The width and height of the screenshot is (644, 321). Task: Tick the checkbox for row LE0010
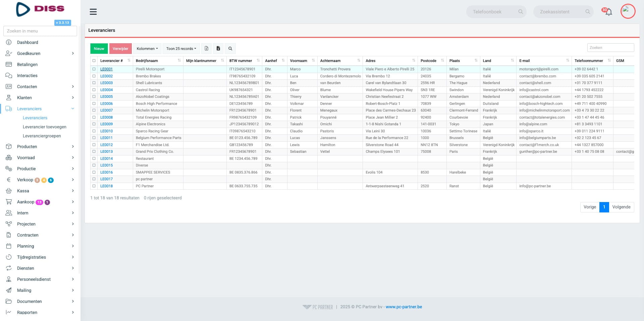point(94,131)
